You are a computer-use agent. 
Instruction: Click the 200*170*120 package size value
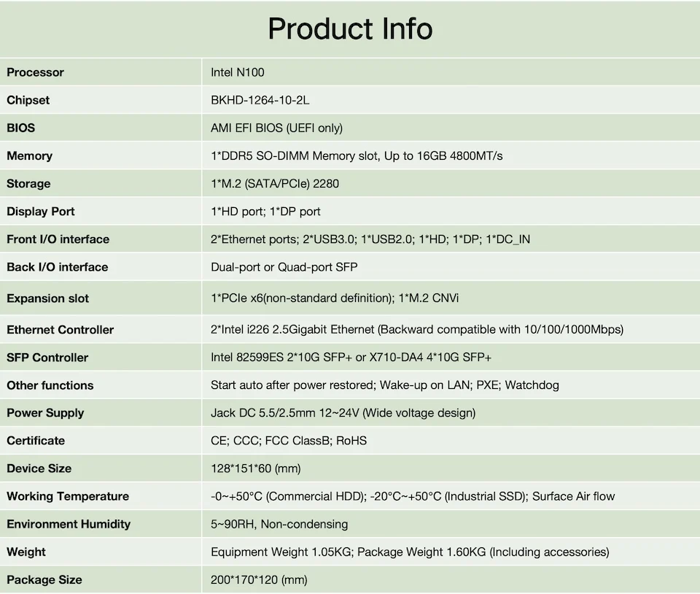(x=259, y=579)
